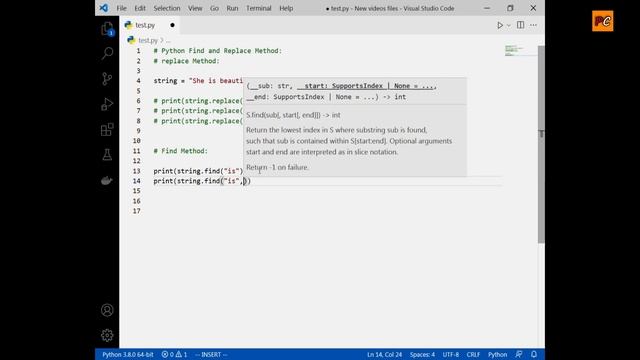This screenshot has width=640, height=360.
Task: Click test.py in the breadcrumb
Action: point(148,40)
